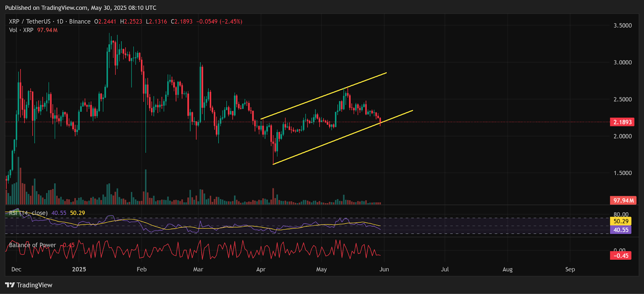The width and height of the screenshot is (644, 294).
Task: Click the RSI value 40.55 in legend
Action: tap(59, 213)
